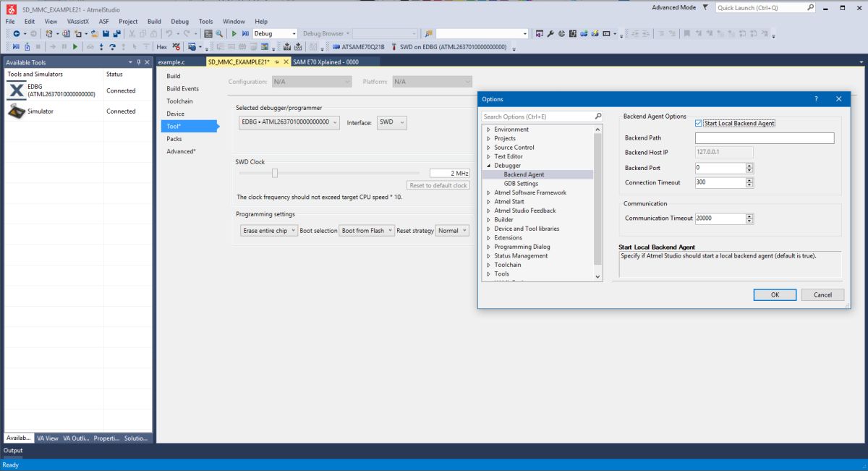The image size is (868, 471).
Task: Click the Navigate Backward arrow icon
Action: [x=17, y=33]
